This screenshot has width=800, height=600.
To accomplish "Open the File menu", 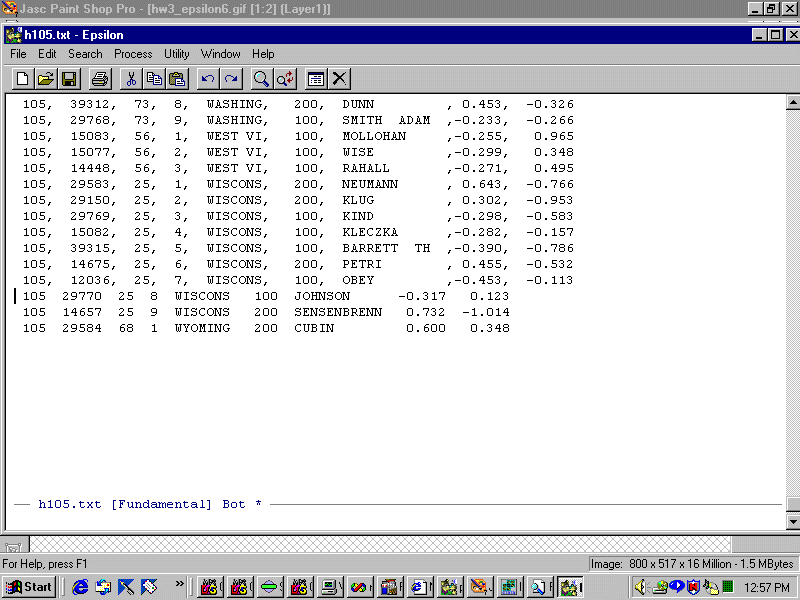I will (x=18, y=54).
